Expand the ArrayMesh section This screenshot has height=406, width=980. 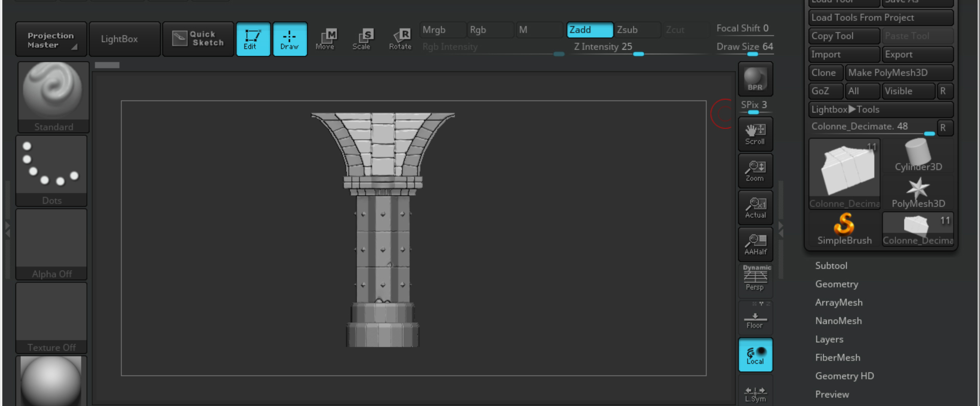click(x=839, y=302)
